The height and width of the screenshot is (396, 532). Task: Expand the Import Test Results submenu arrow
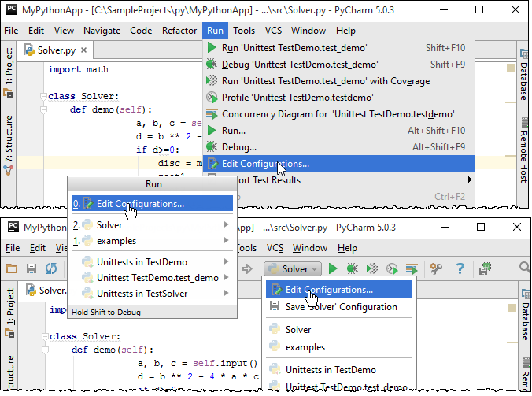tap(470, 180)
